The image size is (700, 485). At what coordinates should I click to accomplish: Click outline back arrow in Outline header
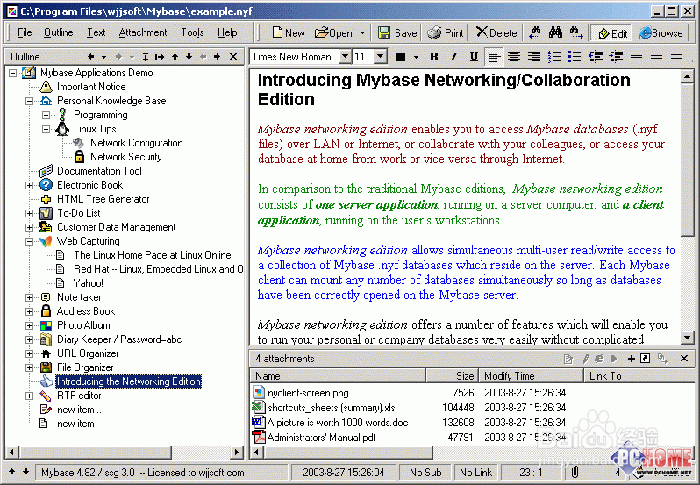click(91, 56)
